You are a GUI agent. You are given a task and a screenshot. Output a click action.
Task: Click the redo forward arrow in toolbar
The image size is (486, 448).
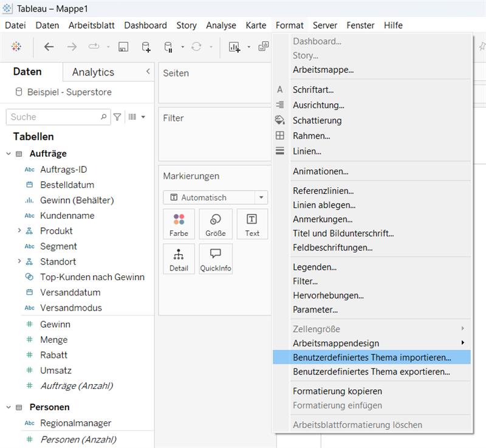click(x=72, y=47)
